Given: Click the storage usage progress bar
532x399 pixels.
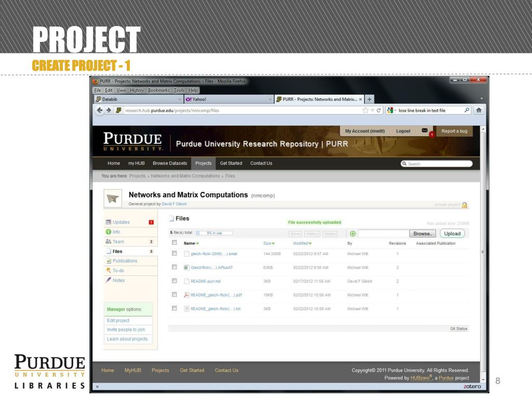Looking at the screenshot, I should [x=214, y=233].
